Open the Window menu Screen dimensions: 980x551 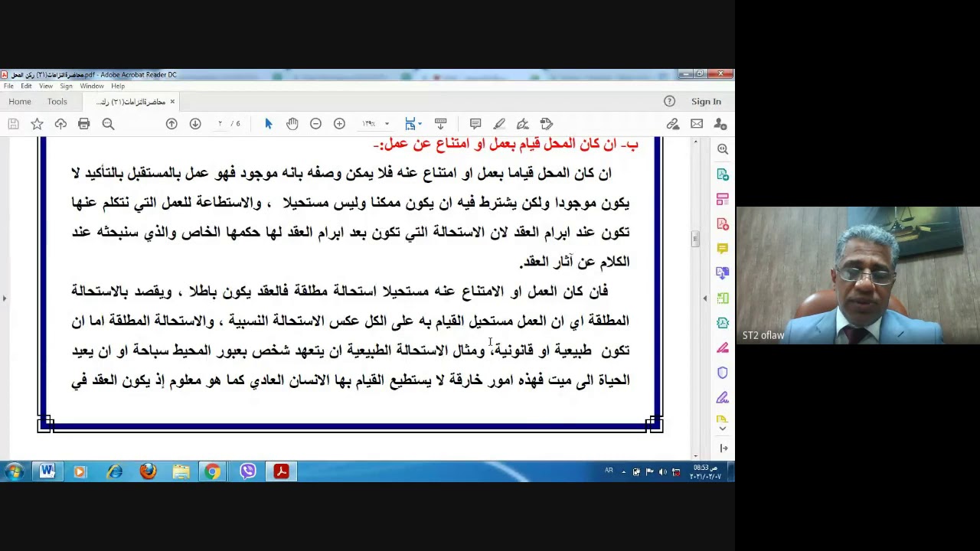[92, 86]
